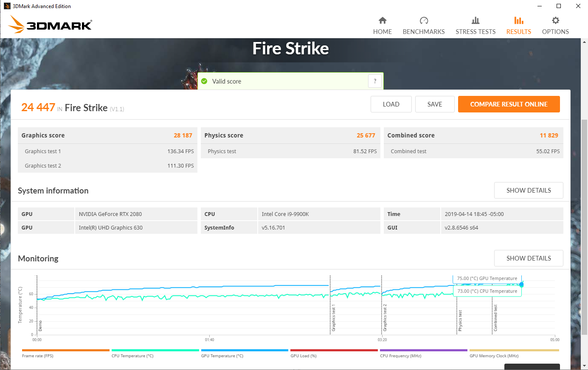Switch to the BENCHMARKS tab
The height and width of the screenshot is (370, 588).
click(x=424, y=32)
